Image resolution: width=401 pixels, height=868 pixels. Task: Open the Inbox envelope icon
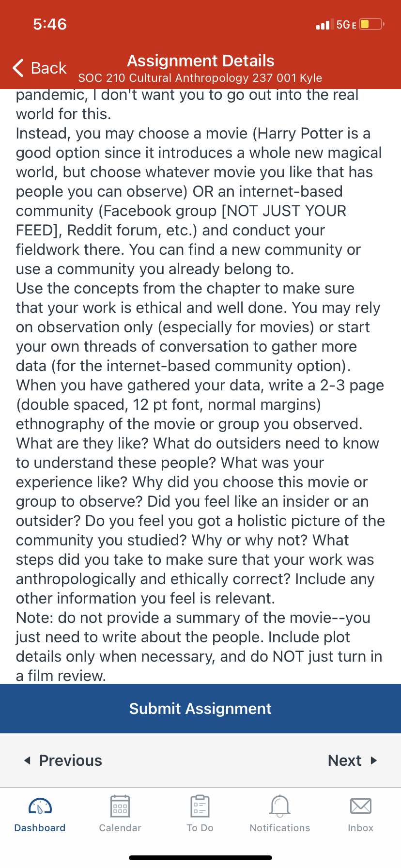click(361, 806)
